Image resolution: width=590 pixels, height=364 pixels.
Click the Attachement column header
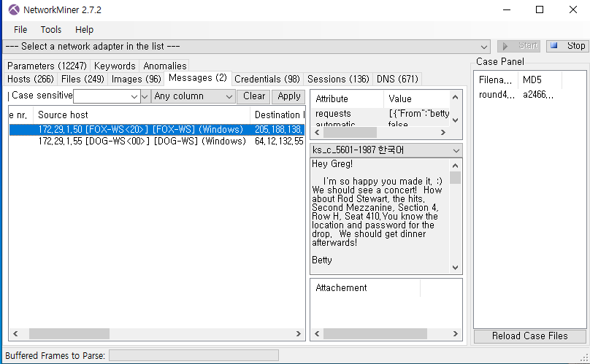point(366,288)
